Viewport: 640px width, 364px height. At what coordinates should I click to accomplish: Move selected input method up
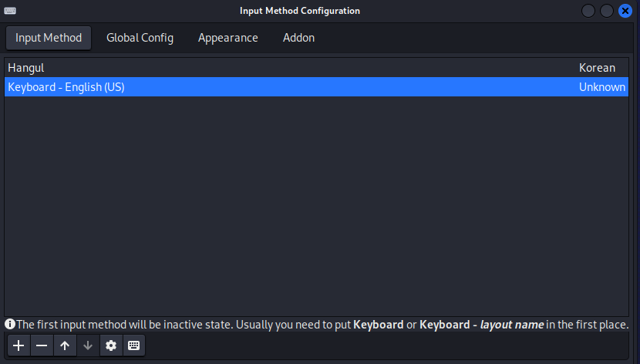65,345
